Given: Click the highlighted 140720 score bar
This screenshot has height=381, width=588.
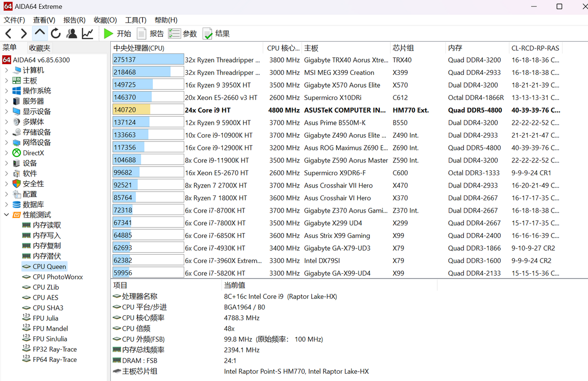Looking at the screenshot, I should [x=148, y=110].
